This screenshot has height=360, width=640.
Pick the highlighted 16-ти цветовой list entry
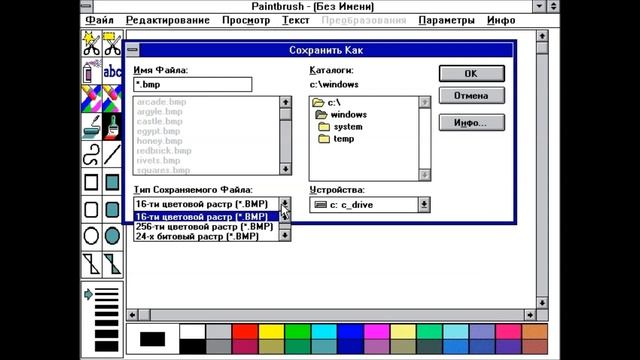207,217
